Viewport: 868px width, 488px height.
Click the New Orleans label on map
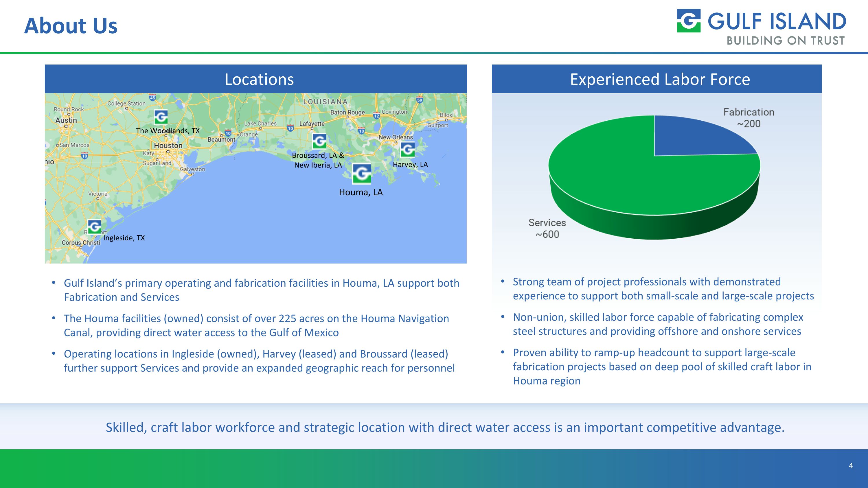click(395, 137)
